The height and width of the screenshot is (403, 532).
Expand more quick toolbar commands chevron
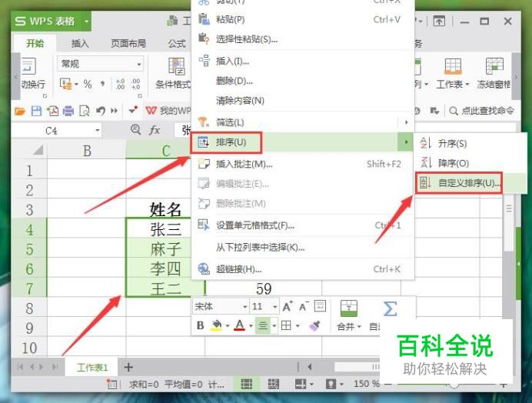click(x=115, y=111)
